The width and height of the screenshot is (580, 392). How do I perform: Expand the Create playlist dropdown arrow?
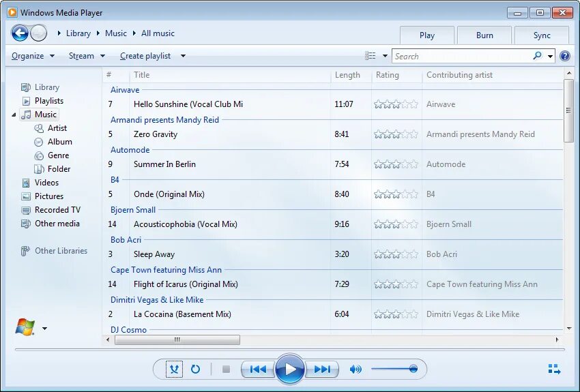click(183, 56)
